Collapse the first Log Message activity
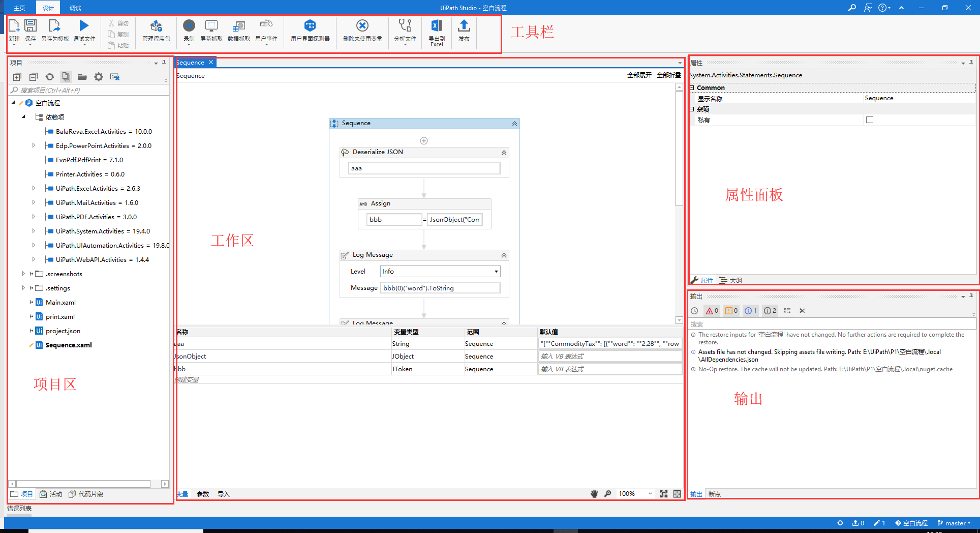980x533 pixels. [504, 255]
